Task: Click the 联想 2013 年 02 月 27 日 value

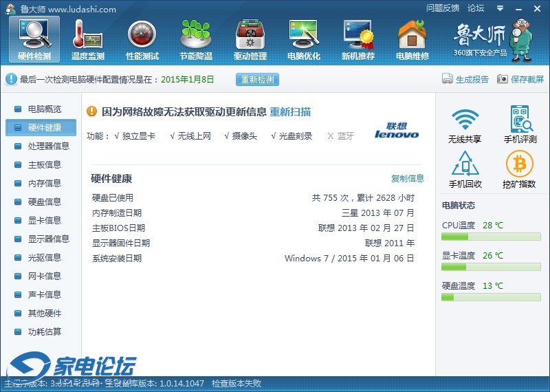Action: click(366, 228)
